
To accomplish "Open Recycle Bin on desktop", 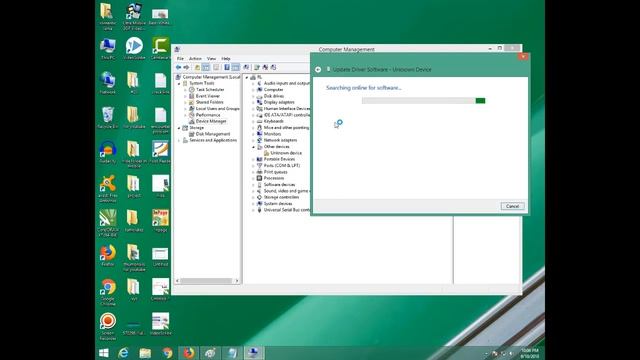I will [x=108, y=118].
